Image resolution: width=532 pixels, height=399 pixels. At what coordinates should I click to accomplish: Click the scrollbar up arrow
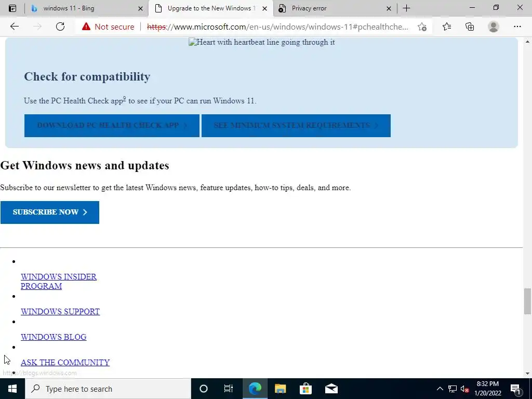[x=527, y=42]
